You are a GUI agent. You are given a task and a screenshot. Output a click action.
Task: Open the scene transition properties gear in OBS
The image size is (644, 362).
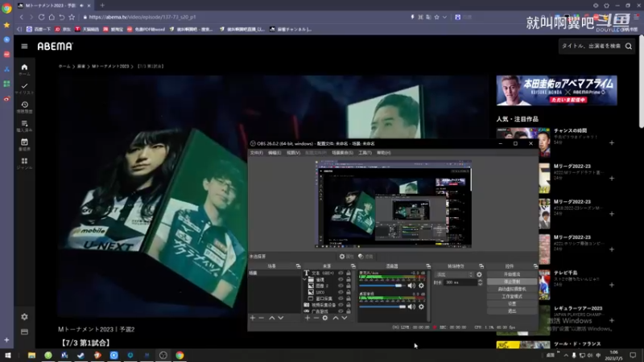(479, 274)
